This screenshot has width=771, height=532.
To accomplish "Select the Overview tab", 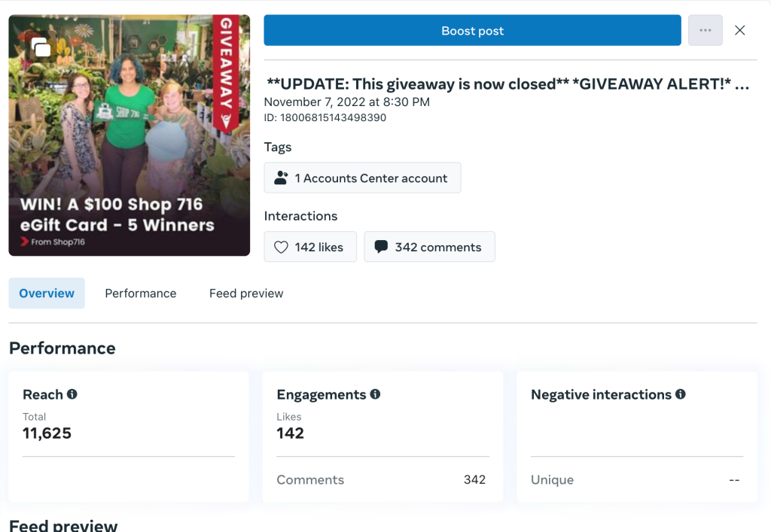I will pos(47,293).
